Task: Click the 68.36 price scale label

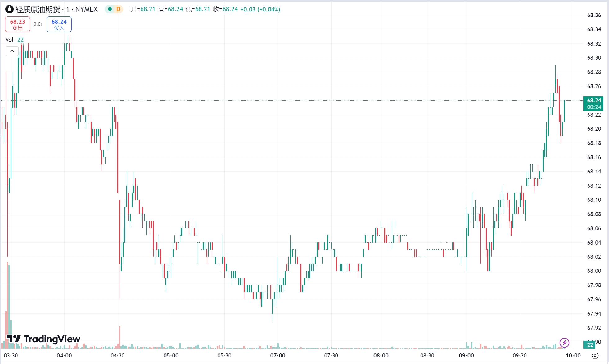Action: click(594, 15)
